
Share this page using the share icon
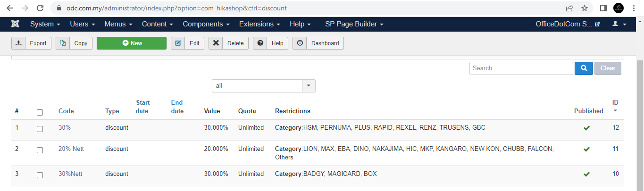pos(569,8)
